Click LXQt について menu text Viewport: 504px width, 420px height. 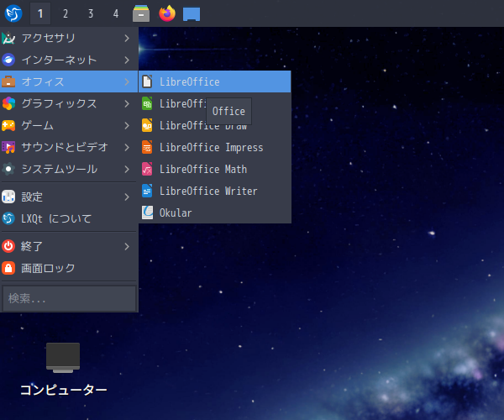pos(56,218)
